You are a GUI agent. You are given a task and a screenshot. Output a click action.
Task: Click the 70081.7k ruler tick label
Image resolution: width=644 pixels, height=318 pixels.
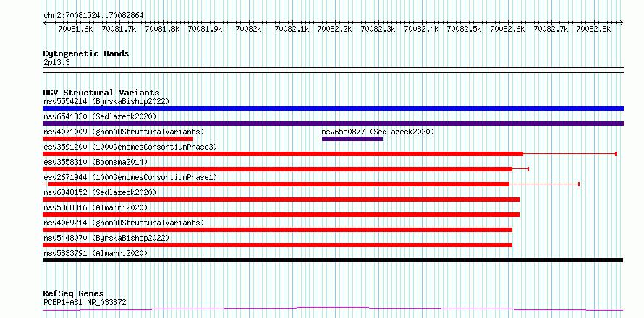[119, 29]
